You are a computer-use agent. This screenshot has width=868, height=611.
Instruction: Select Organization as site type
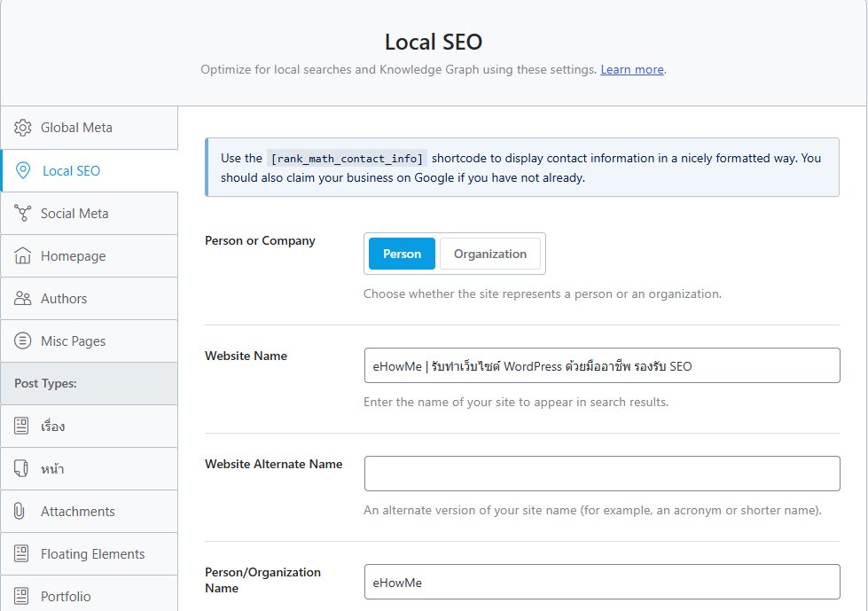(x=490, y=254)
